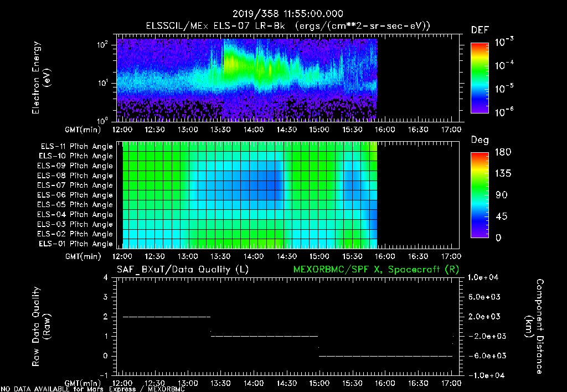Click the ELS-06 Pitch Angle row label
The width and height of the screenshot is (567, 392).
pos(75,195)
